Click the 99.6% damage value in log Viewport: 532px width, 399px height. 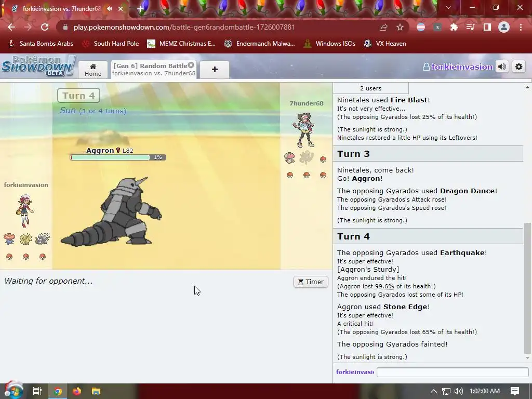point(384,286)
